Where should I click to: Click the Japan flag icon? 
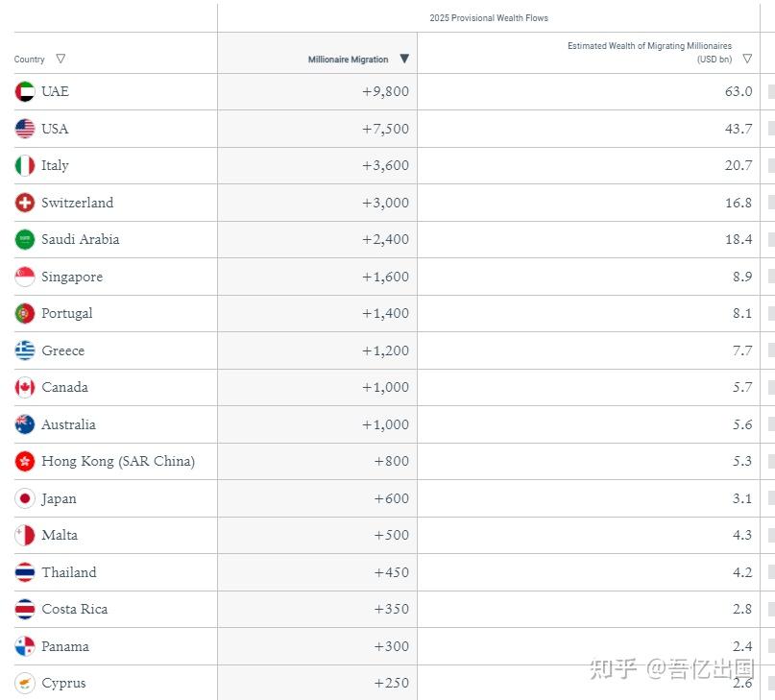25,498
